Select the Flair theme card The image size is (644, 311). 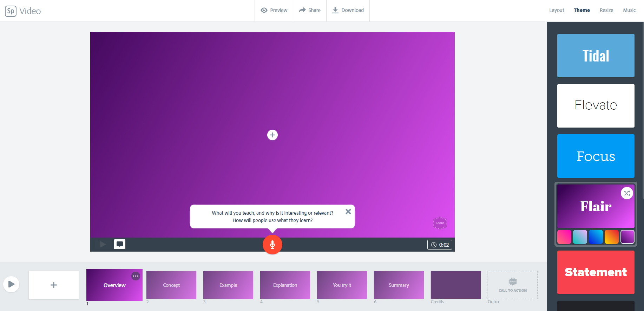[596, 206]
